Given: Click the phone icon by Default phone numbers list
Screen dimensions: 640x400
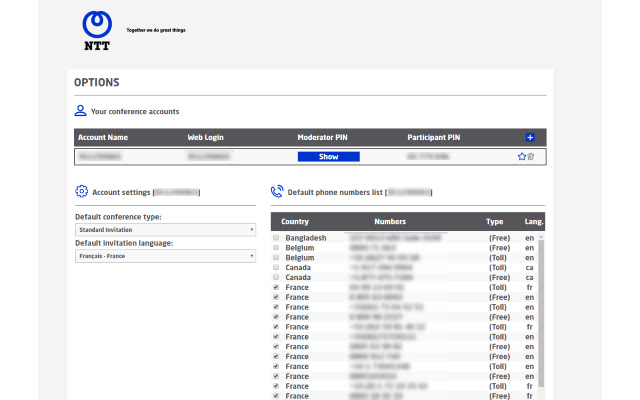Looking at the screenshot, I should [x=277, y=191].
